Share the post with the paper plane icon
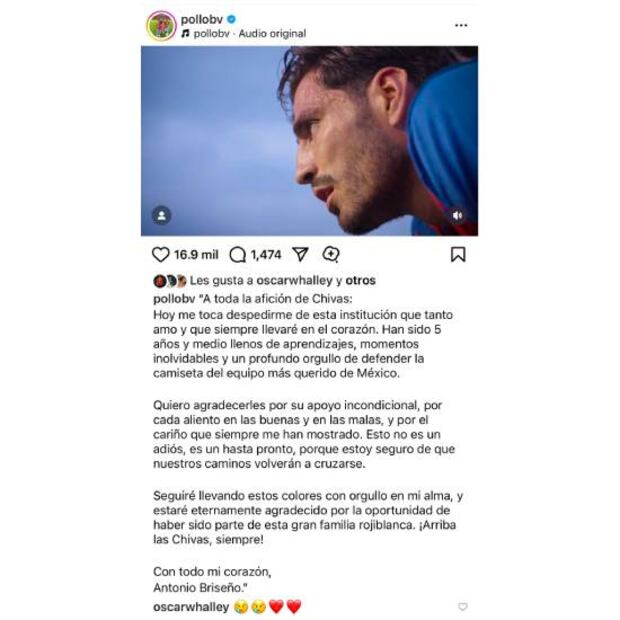This screenshot has width=620, height=620. (x=301, y=254)
